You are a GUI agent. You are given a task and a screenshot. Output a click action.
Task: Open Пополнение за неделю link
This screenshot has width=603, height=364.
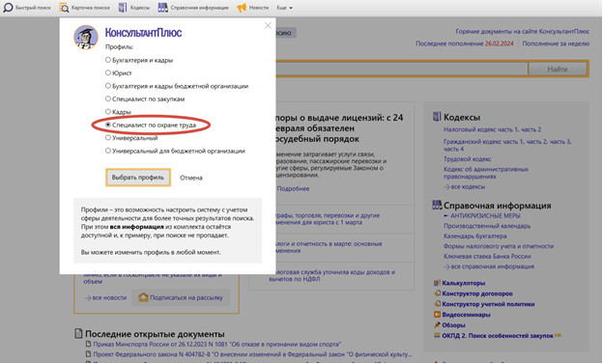point(556,43)
